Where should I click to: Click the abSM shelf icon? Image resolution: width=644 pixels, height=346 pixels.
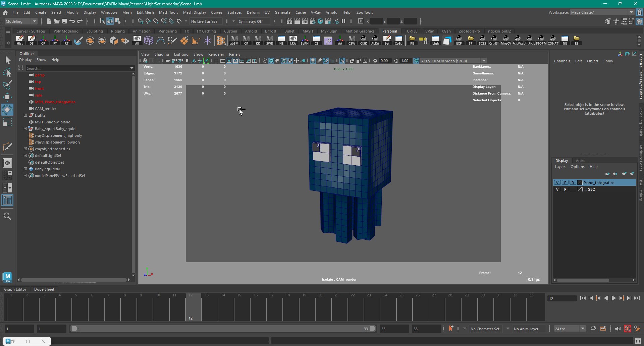click(234, 40)
